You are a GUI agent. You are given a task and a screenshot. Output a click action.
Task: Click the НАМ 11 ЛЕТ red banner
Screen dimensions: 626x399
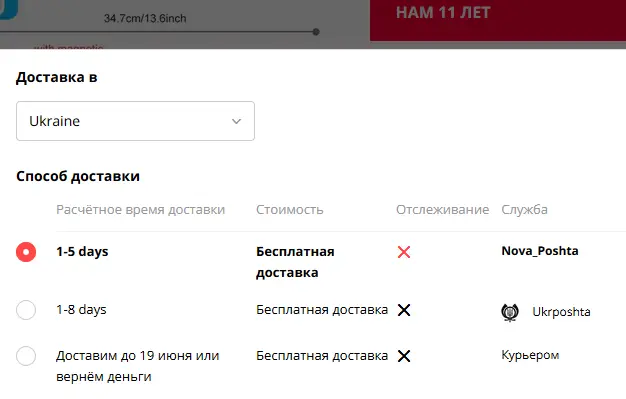click(x=498, y=20)
